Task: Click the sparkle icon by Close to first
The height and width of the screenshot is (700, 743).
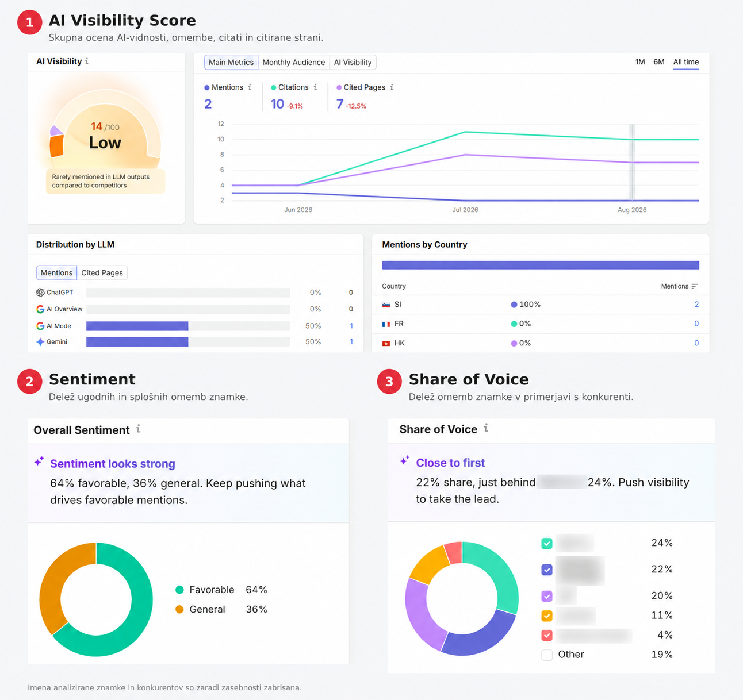Action: point(405,460)
